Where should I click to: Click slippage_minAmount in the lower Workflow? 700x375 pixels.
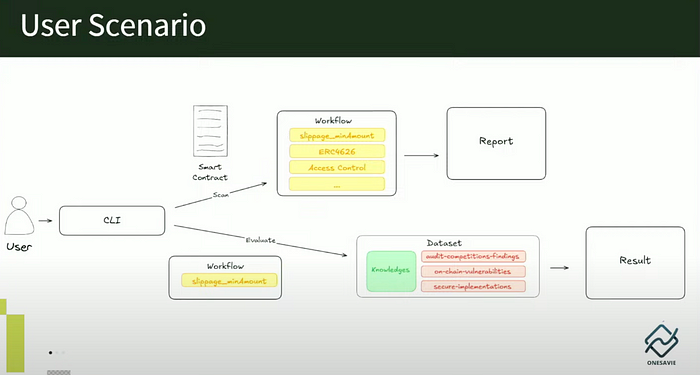(x=229, y=281)
